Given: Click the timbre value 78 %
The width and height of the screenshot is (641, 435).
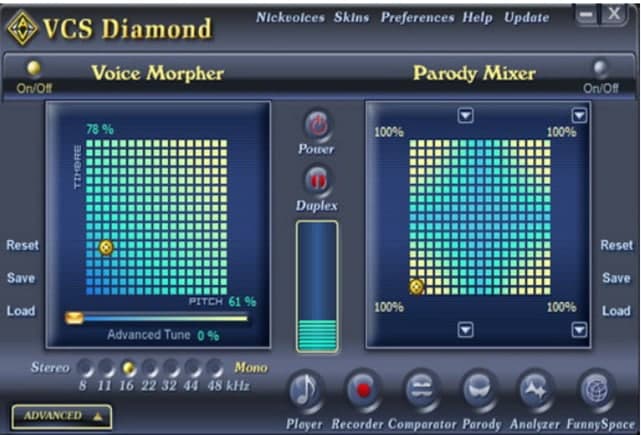Looking at the screenshot, I should (100, 129).
